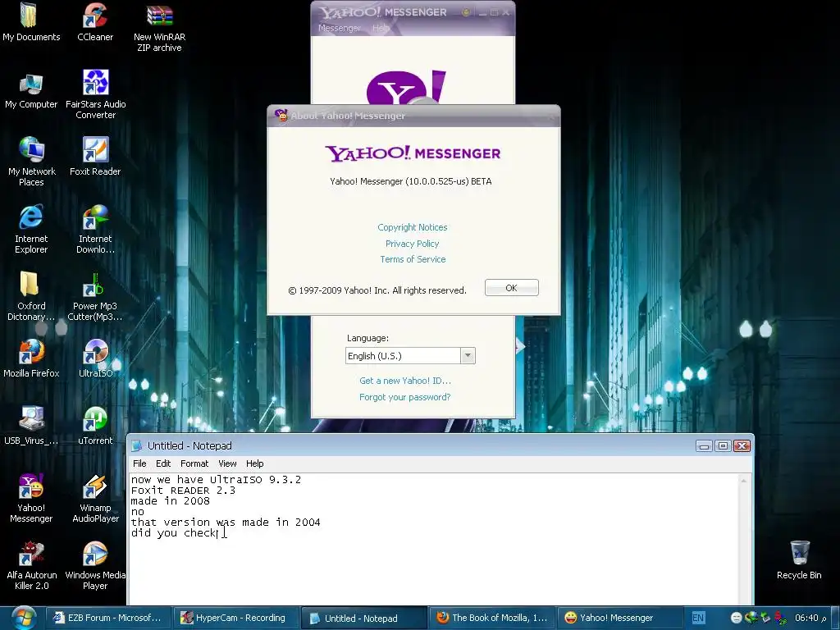Click the line 'made in 2008' in Notepad
This screenshot has height=630, width=840.
pyautogui.click(x=171, y=501)
